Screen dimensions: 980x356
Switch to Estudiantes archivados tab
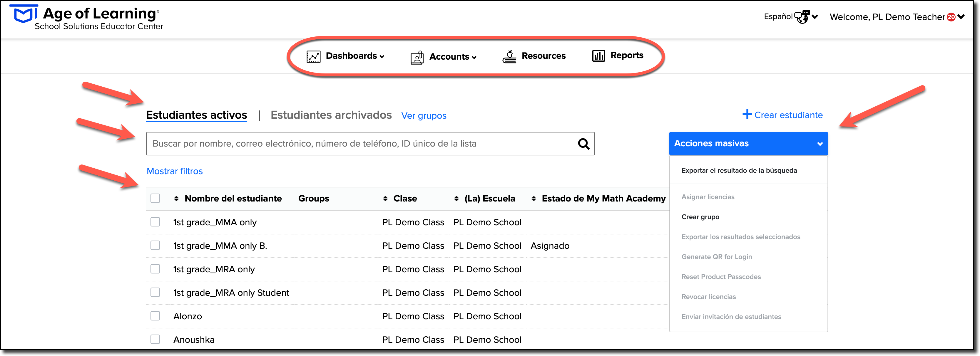pyautogui.click(x=331, y=115)
